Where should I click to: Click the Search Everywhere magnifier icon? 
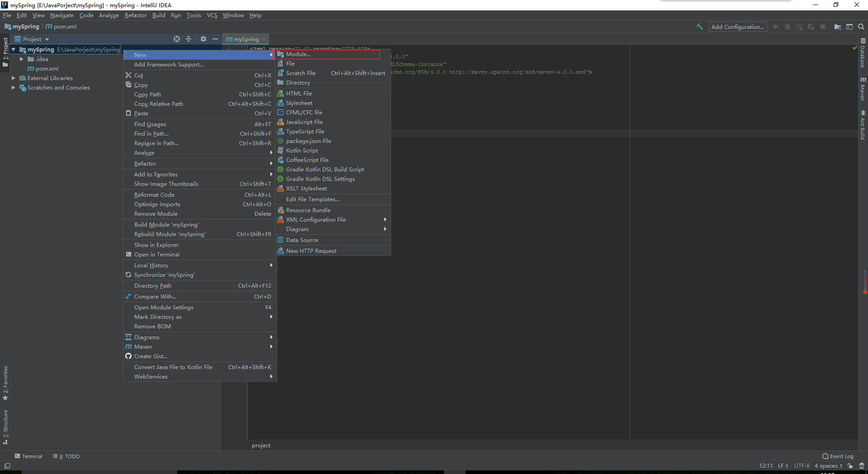[861, 27]
